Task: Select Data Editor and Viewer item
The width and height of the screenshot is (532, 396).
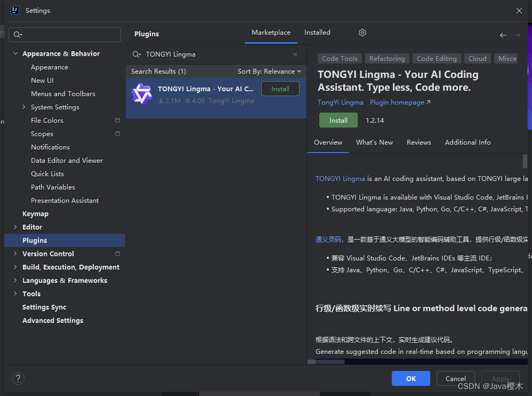Action: (x=67, y=160)
